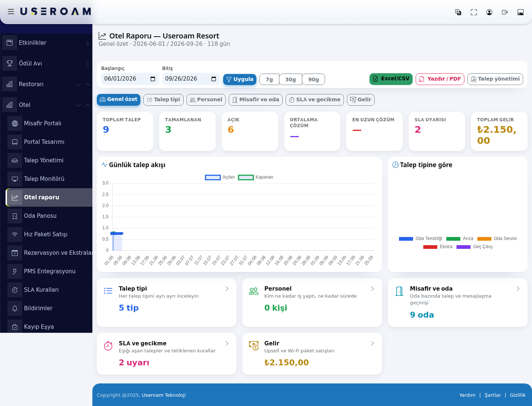Open the Talep tipi card arrow

(227, 289)
